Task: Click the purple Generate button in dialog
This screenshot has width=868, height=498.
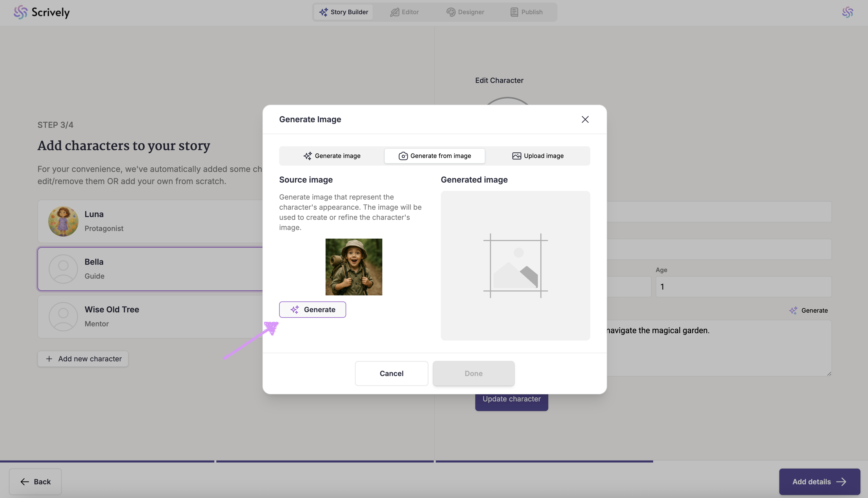Action: [x=312, y=310]
